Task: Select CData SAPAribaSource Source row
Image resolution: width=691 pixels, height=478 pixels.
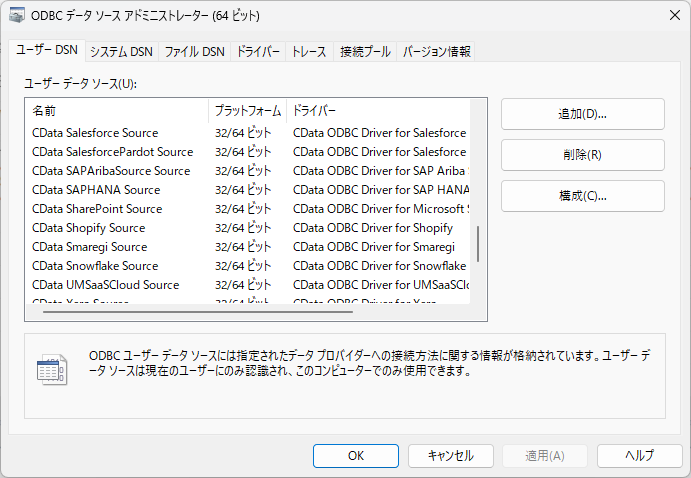Action: [x=248, y=170]
